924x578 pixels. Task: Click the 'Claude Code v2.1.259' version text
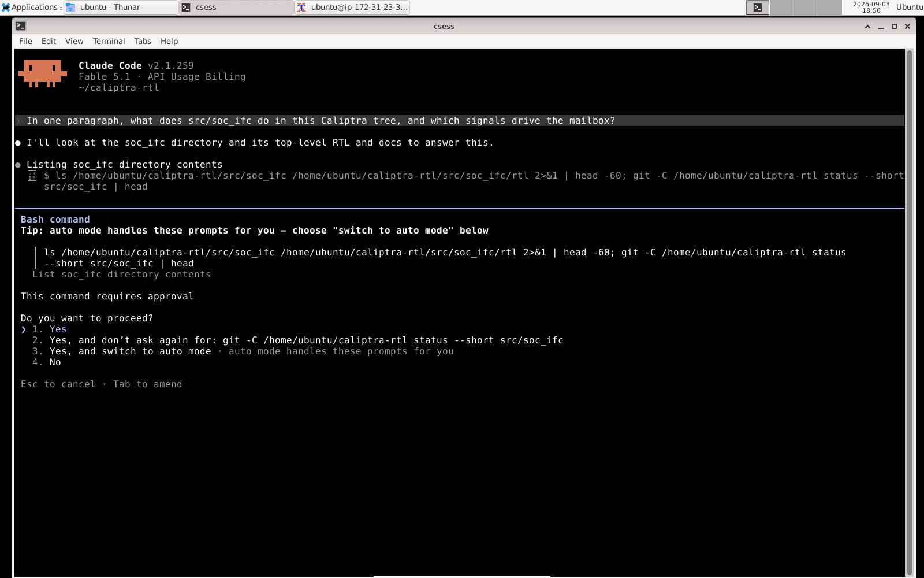[136, 66]
